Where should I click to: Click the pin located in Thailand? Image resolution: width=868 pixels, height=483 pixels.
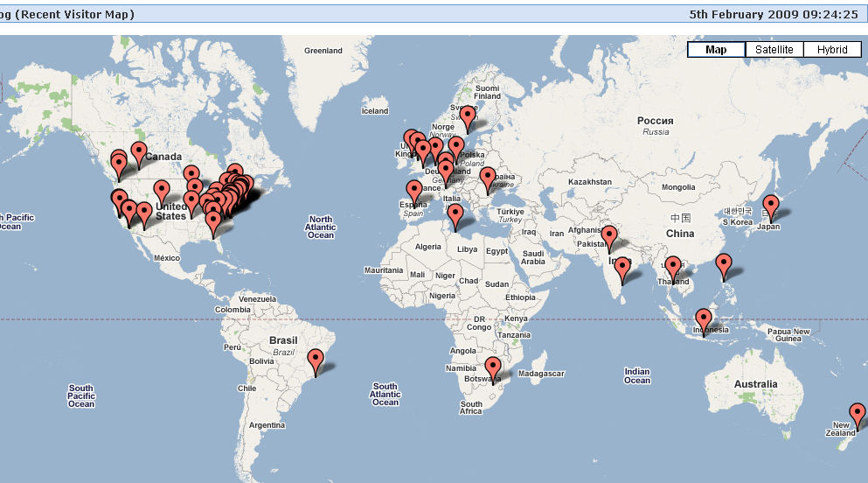(x=672, y=267)
